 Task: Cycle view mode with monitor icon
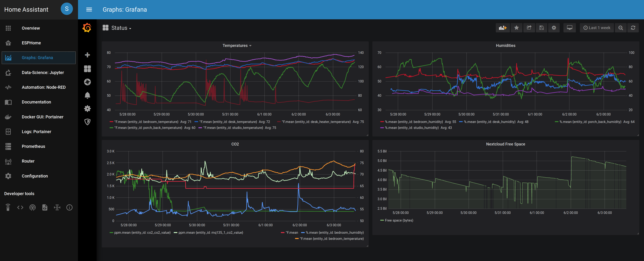click(570, 28)
